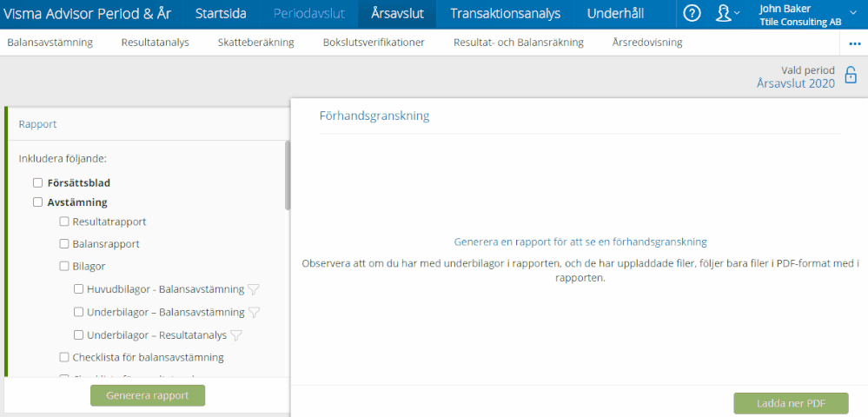Switch to the Transaktionsanalys tab
The image size is (868, 417).
coord(505,14)
